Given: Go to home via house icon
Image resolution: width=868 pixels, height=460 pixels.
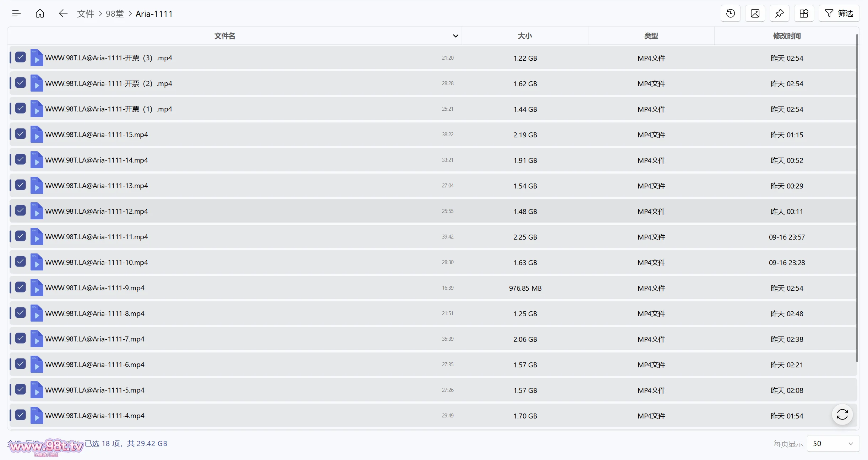Looking at the screenshot, I should (40, 13).
